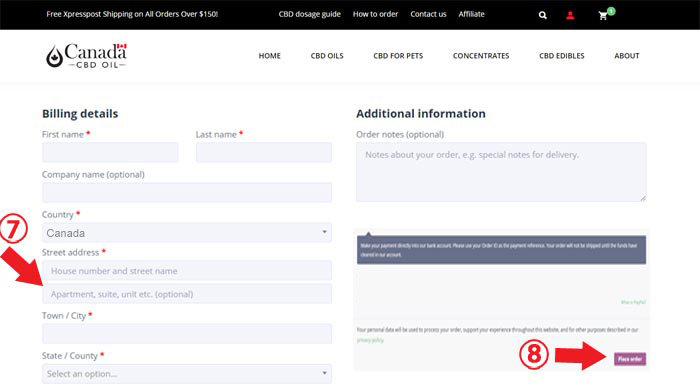The image size is (700, 390).
Task: Focus the Company name field
Action: (x=187, y=192)
